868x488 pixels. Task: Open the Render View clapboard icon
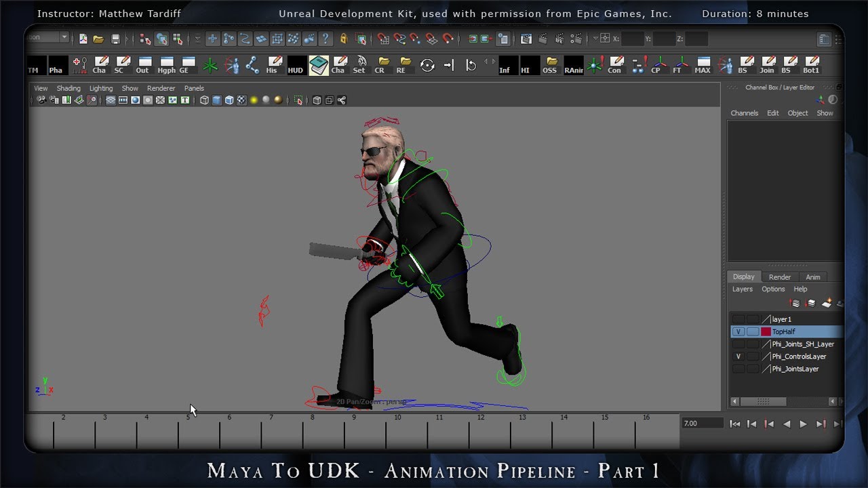pyautogui.click(x=526, y=39)
